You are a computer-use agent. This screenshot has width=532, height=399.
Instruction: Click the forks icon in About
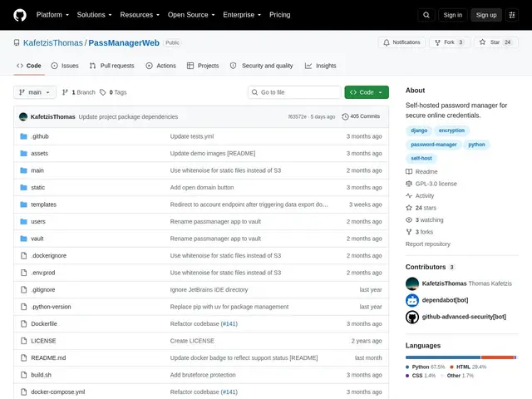pos(409,232)
